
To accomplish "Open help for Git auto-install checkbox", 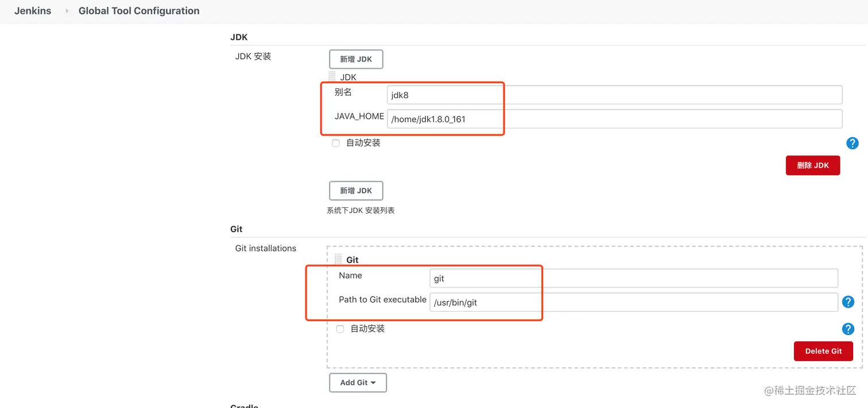I will click(x=848, y=329).
